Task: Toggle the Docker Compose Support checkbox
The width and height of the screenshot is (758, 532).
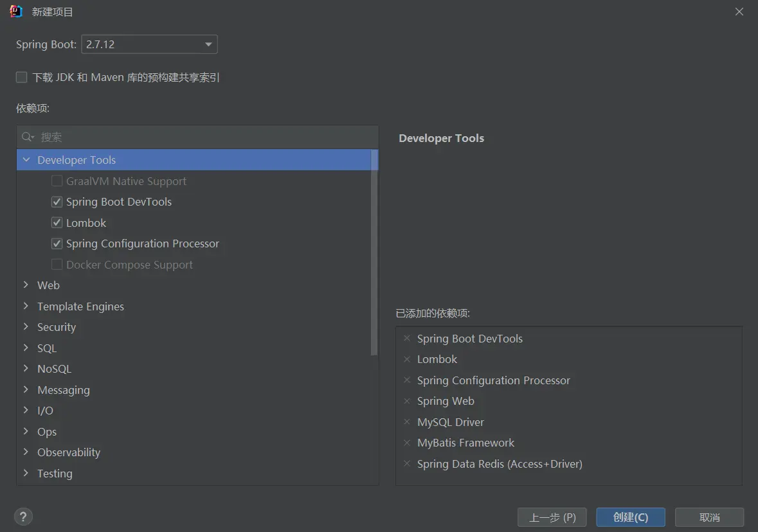Action: point(57,264)
